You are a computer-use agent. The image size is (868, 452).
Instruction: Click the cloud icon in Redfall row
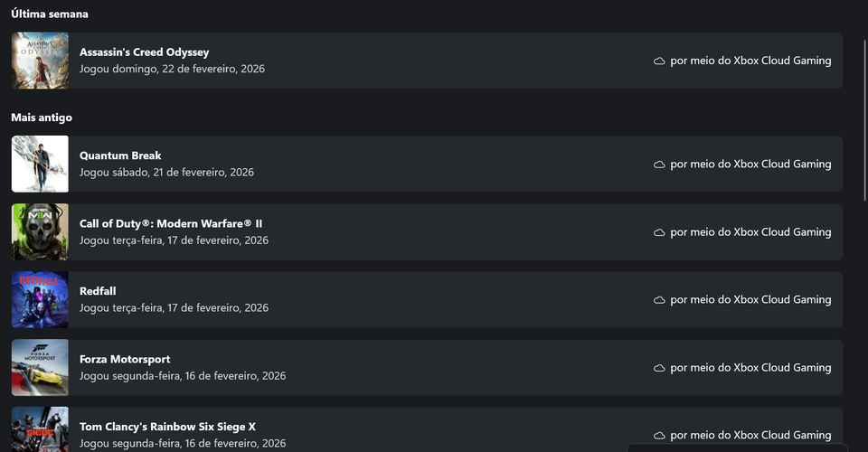(x=659, y=300)
